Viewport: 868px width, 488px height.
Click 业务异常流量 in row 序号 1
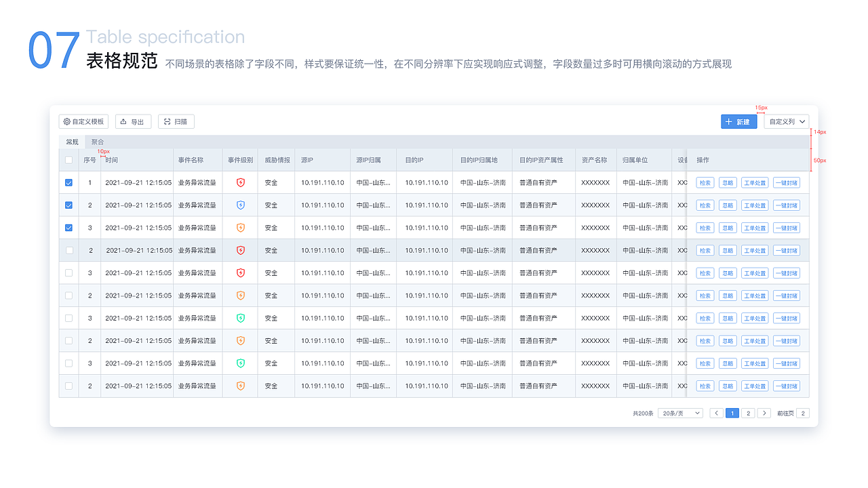click(197, 183)
